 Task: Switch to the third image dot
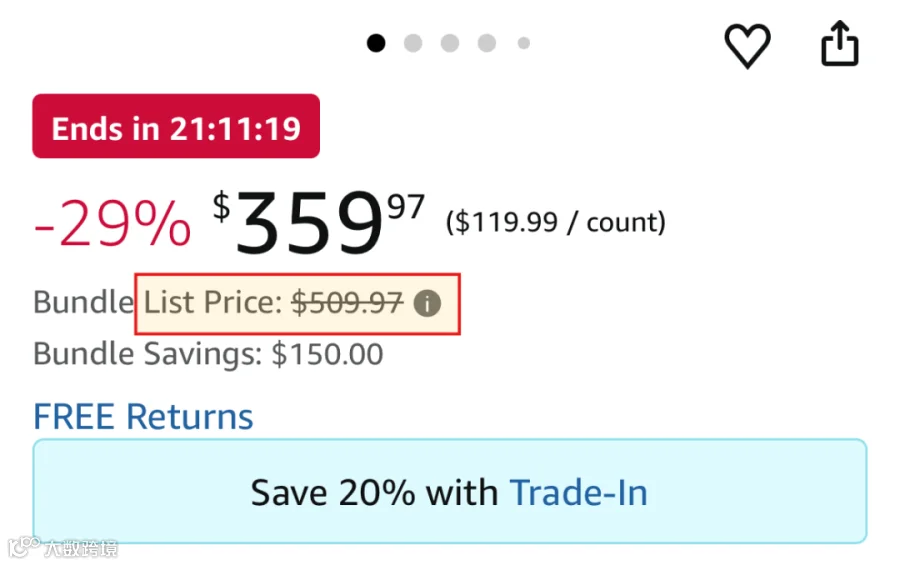point(449,43)
